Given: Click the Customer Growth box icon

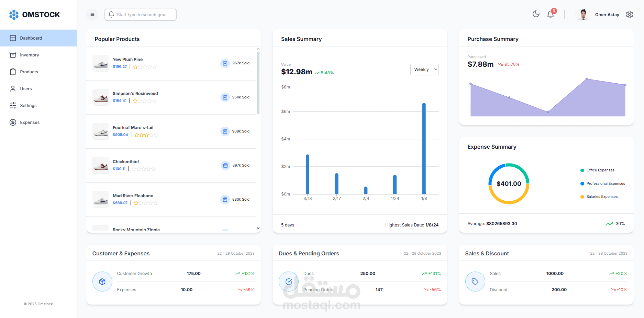Looking at the screenshot, I should pyautogui.click(x=102, y=282).
